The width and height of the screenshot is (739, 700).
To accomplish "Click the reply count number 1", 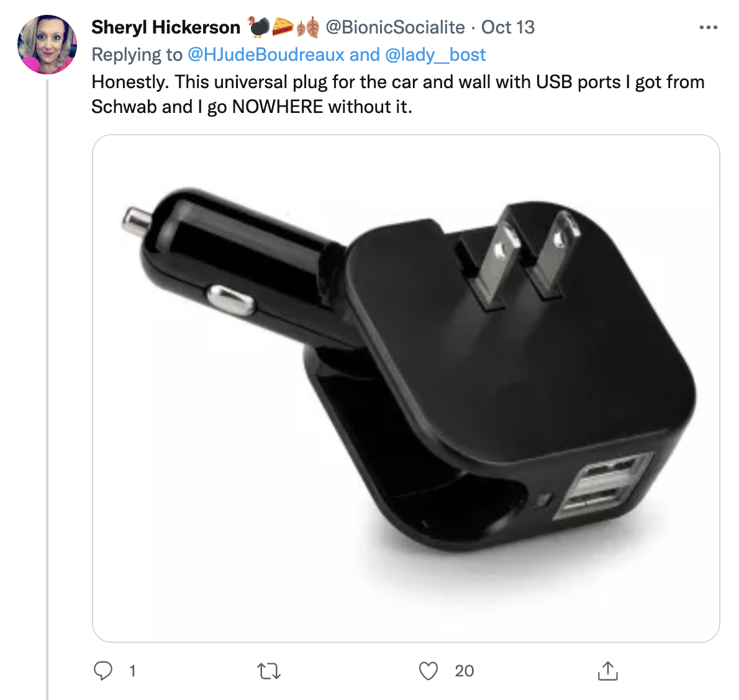I will [132, 671].
